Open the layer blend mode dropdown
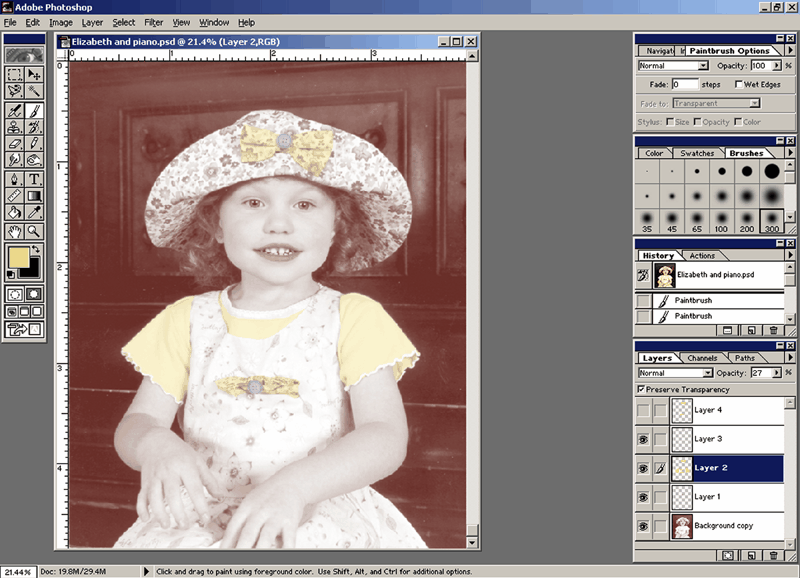Viewport: 800px width, 578px height. (706, 373)
